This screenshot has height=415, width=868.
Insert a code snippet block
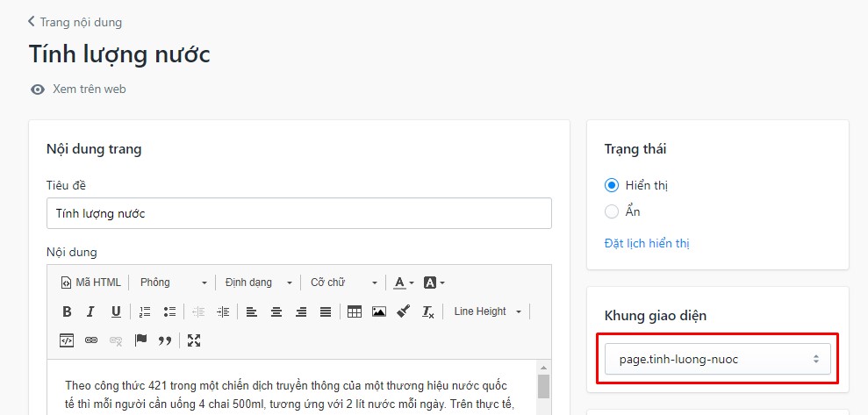click(67, 340)
